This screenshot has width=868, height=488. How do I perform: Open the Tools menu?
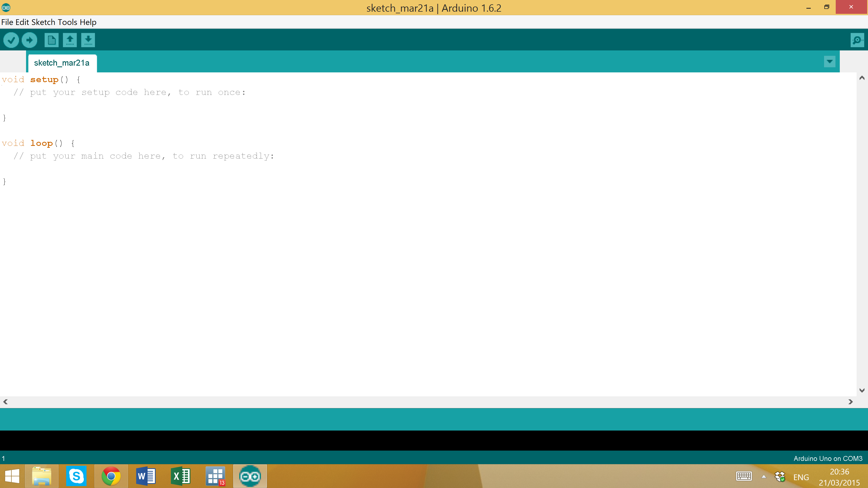click(67, 22)
